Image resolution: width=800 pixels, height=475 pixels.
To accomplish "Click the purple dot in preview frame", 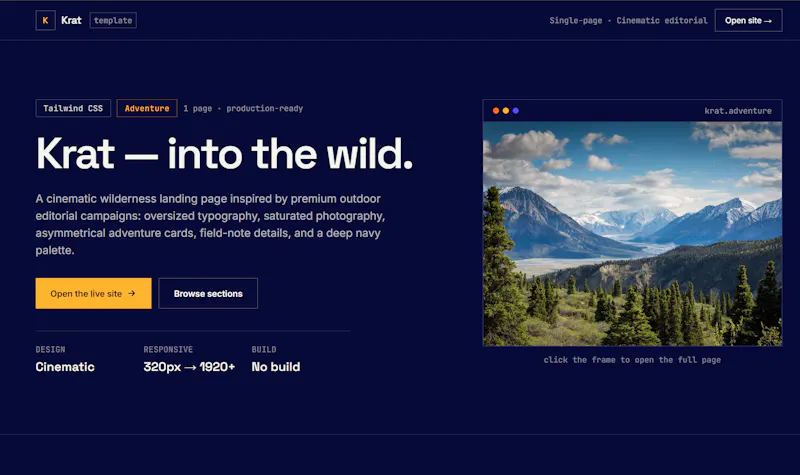I will (x=515, y=111).
